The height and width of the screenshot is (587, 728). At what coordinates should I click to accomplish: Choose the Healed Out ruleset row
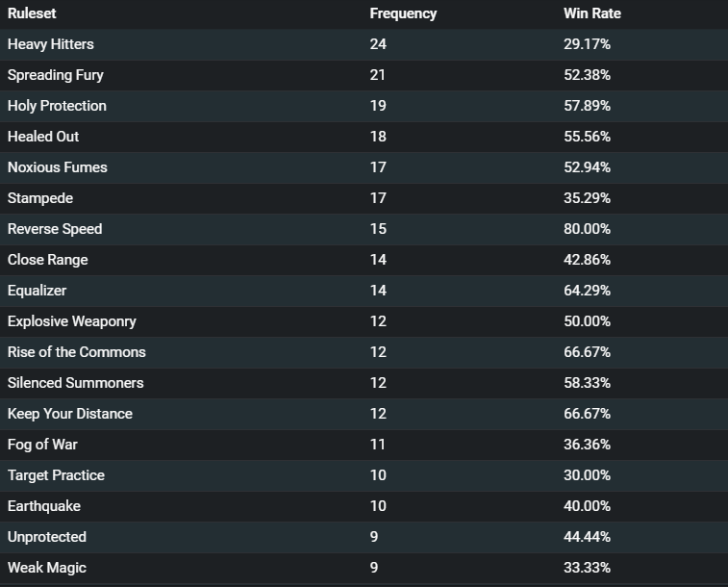pyautogui.click(x=364, y=137)
